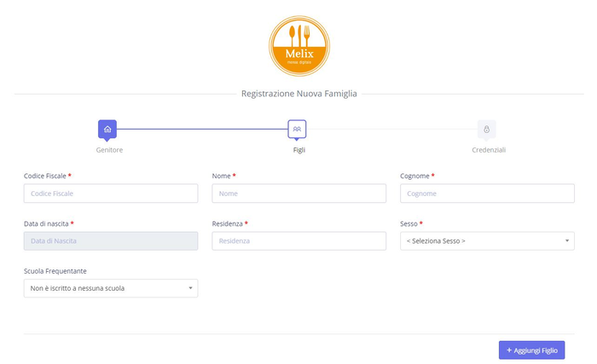Click the Codice Fiscale field label
This screenshot has width=597, height=364.
tap(44, 176)
